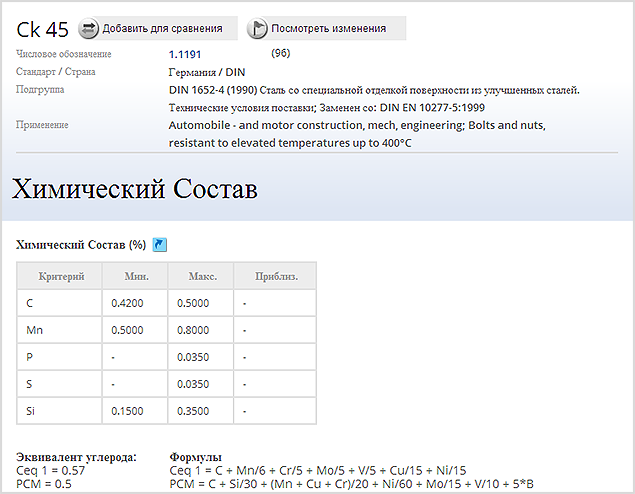This screenshot has height=494, width=635.
Task: Click the Посмотреть изменения button
Action: pyautogui.click(x=326, y=28)
